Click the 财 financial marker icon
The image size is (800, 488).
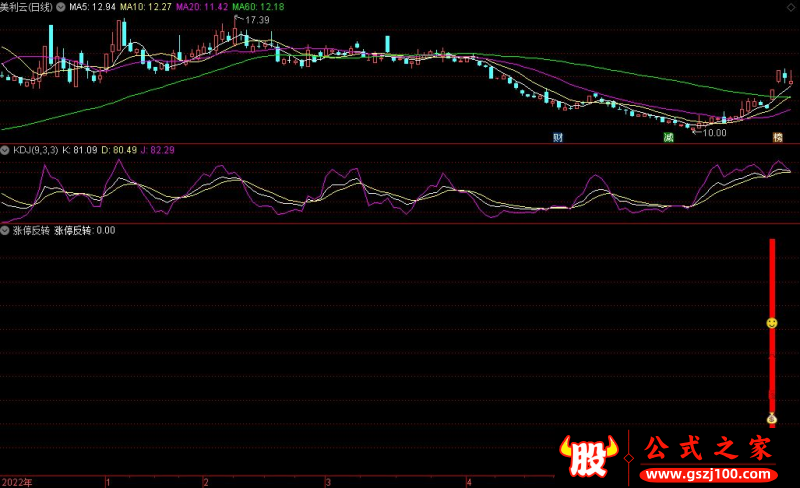click(x=558, y=137)
